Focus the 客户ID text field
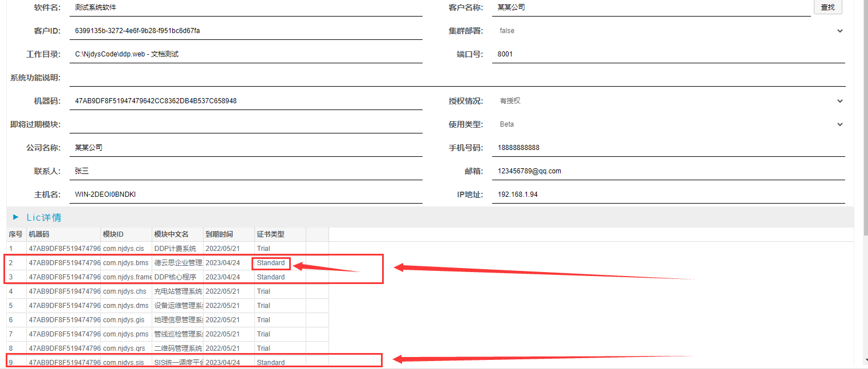The image size is (868, 369). click(248, 31)
